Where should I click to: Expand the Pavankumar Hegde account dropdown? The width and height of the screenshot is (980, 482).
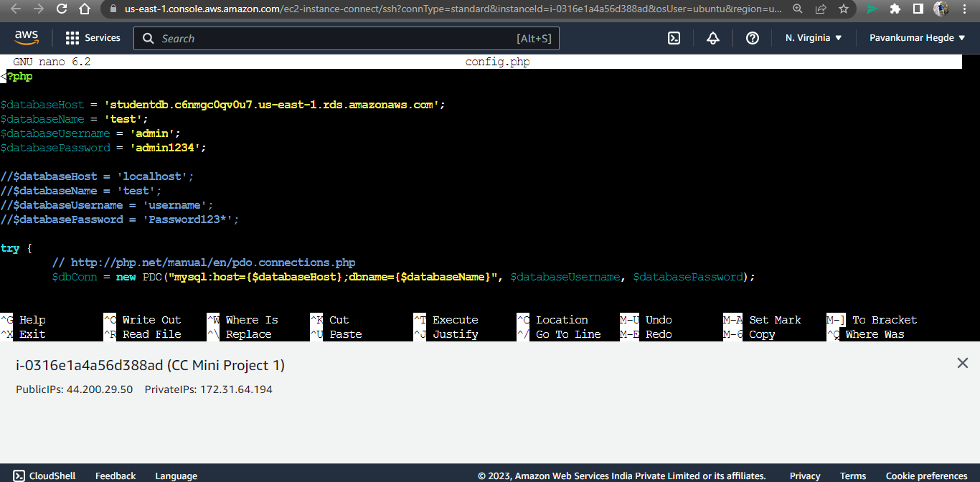pyautogui.click(x=918, y=38)
